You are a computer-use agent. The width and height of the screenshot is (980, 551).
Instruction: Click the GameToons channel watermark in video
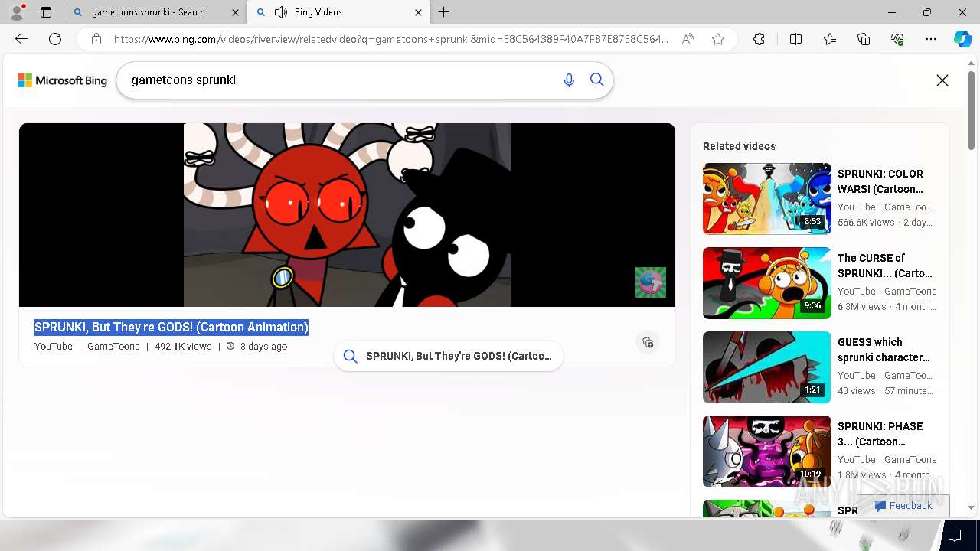click(651, 282)
